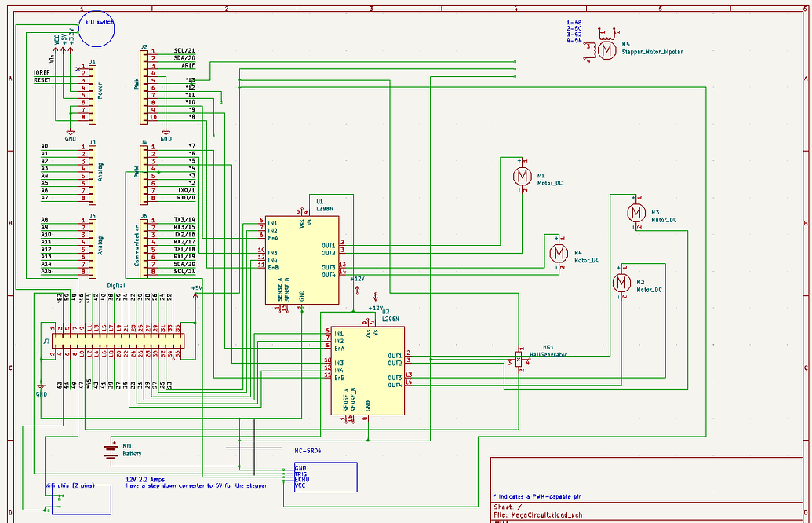
Task: Select the M2 Motor_DC symbol
Action: coord(622,283)
